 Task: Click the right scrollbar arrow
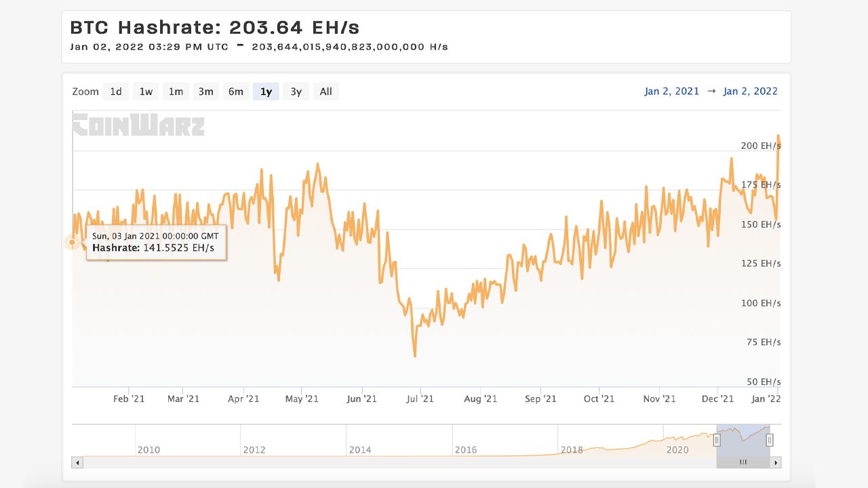coord(775,462)
